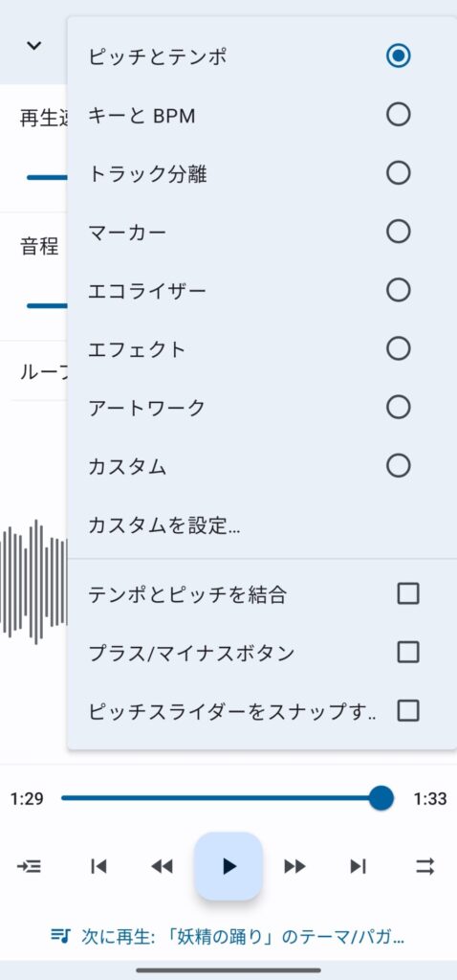Tap the rewind icon

(163, 865)
